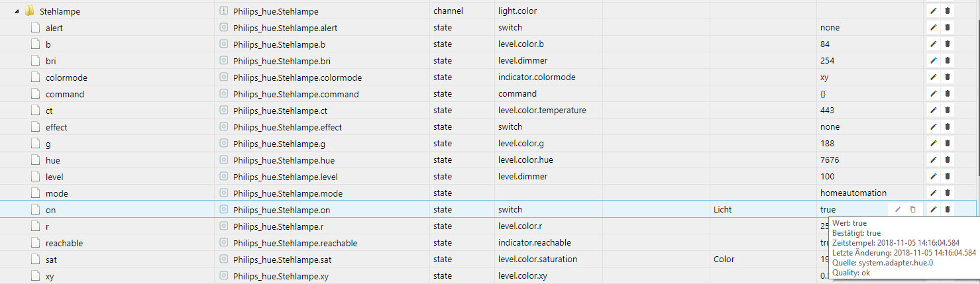Click the Stehlampe folder icon

click(29, 11)
